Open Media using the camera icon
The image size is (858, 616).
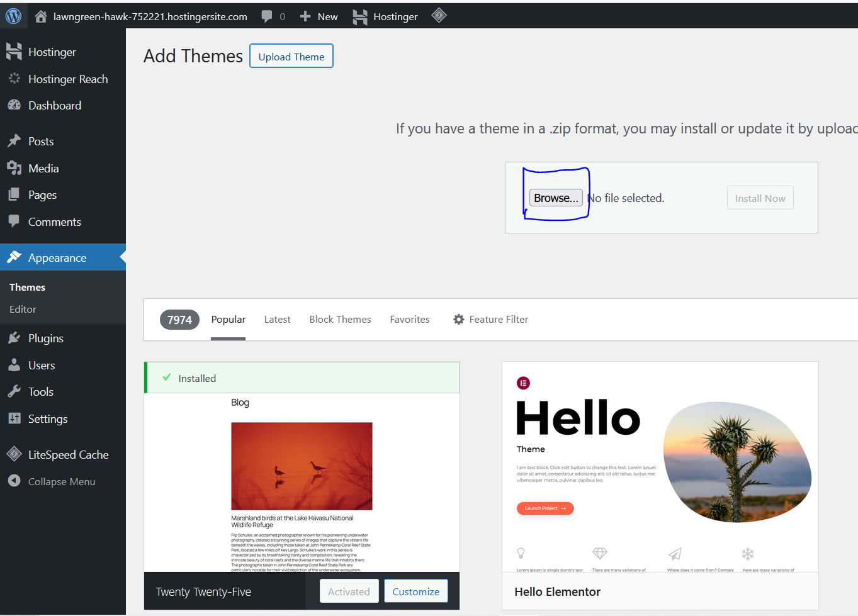(14, 167)
